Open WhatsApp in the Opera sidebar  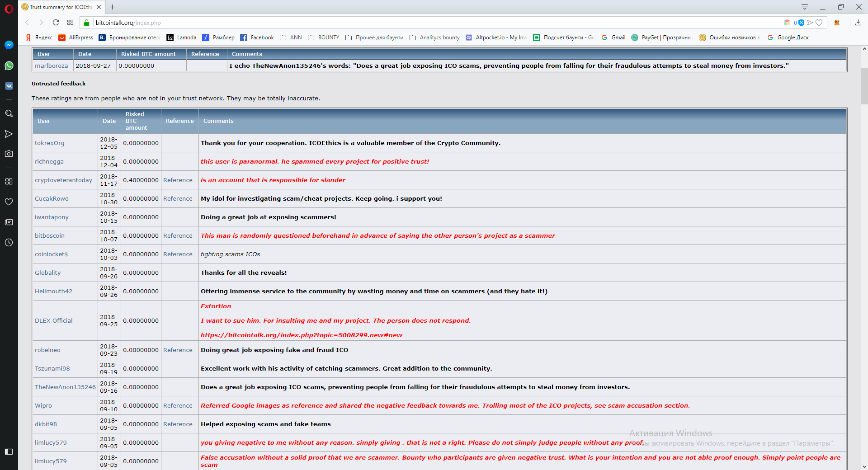pos(9,66)
